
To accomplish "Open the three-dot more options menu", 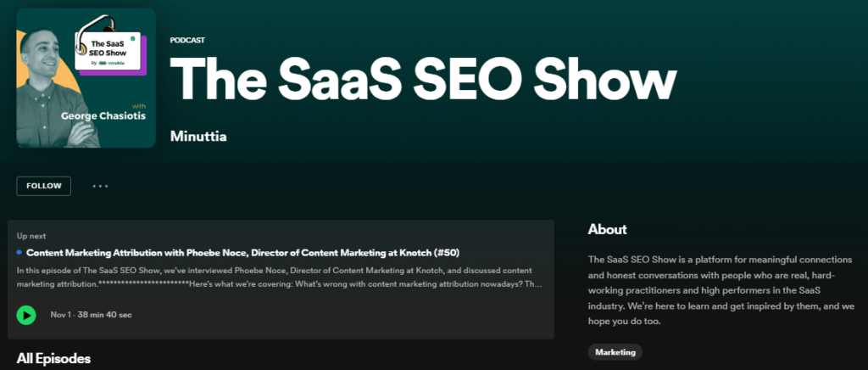I will pyautogui.click(x=101, y=186).
